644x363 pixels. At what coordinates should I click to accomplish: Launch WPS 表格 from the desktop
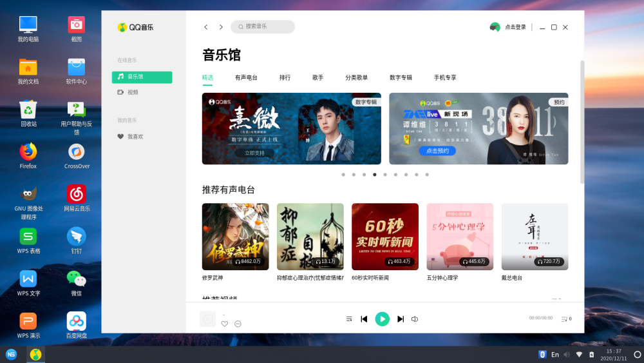[28, 240]
